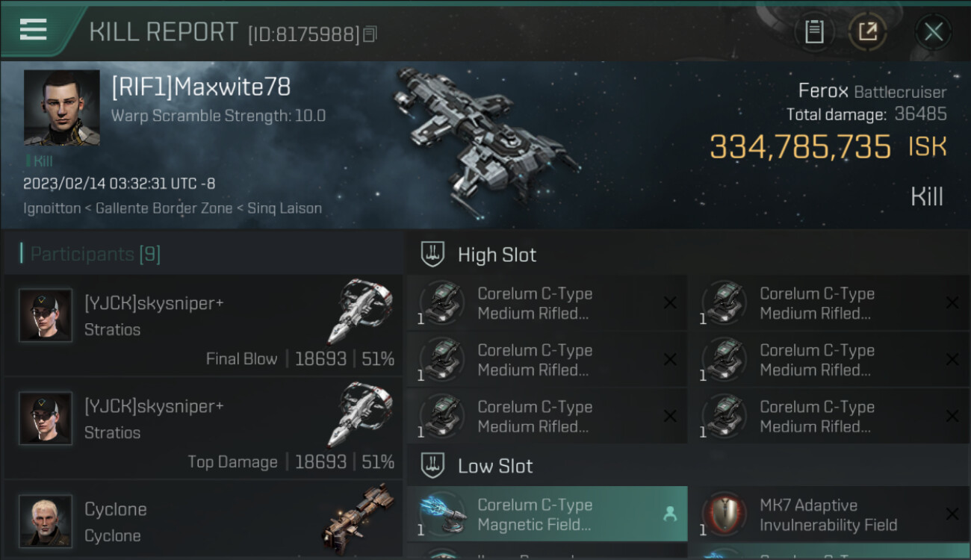Select the High Slot shield icon
Image resolution: width=971 pixels, height=560 pixels.
[432, 255]
